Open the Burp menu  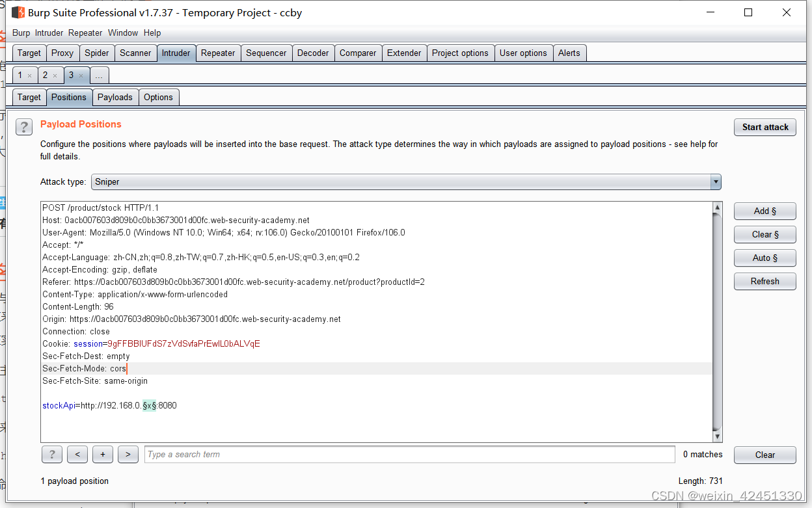coord(21,33)
